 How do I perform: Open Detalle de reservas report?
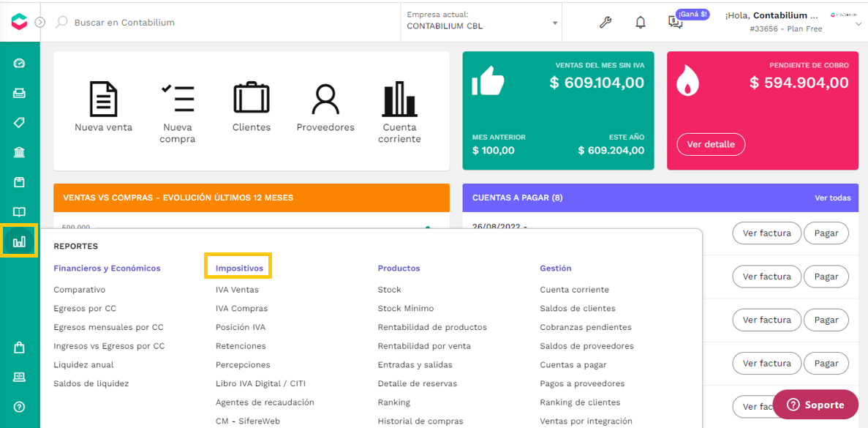coord(418,383)
